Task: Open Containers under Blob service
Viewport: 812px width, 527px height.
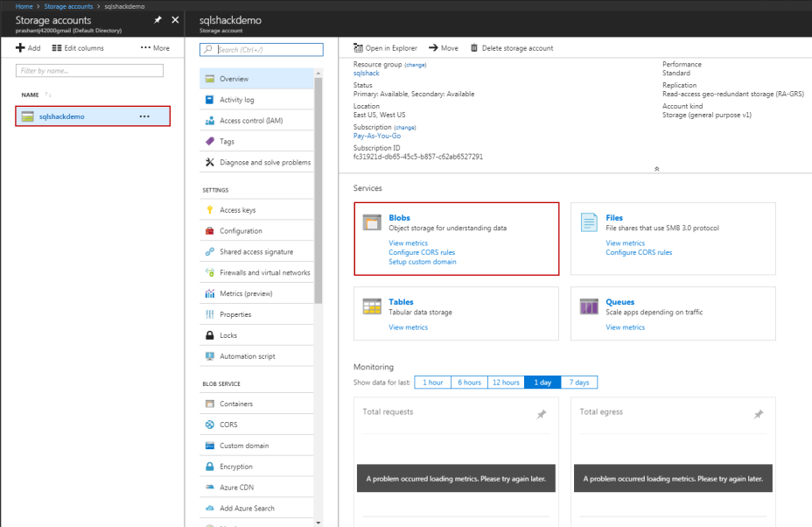Action: point(235,404)
